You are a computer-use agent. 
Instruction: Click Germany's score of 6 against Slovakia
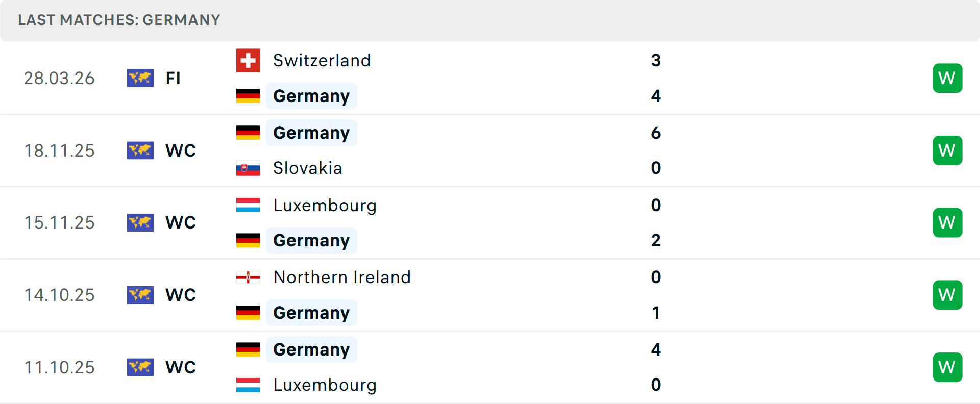656,133
